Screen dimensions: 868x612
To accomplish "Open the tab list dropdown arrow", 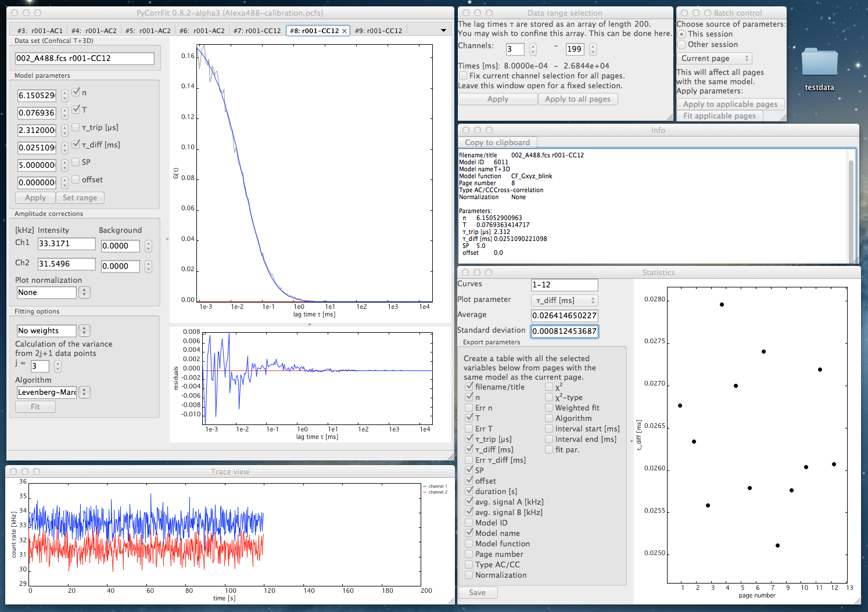I will (443, 30).
